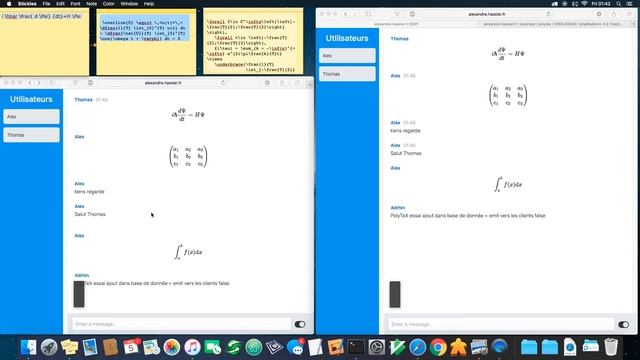Image resolution: width=640 pixels, height=360 pixels.
Task: Go back in the right Safari window
Action: click(345, 14)
